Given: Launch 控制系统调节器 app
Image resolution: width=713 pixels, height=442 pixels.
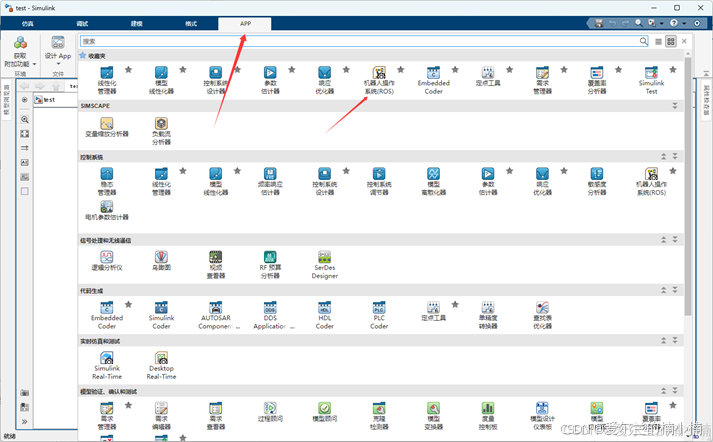Looking at the screenshot, I should (379, 181).
